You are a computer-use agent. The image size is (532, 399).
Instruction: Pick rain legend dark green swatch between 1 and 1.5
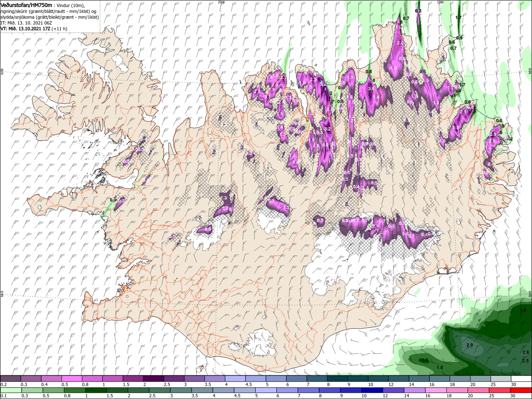(x=96, y=390)
